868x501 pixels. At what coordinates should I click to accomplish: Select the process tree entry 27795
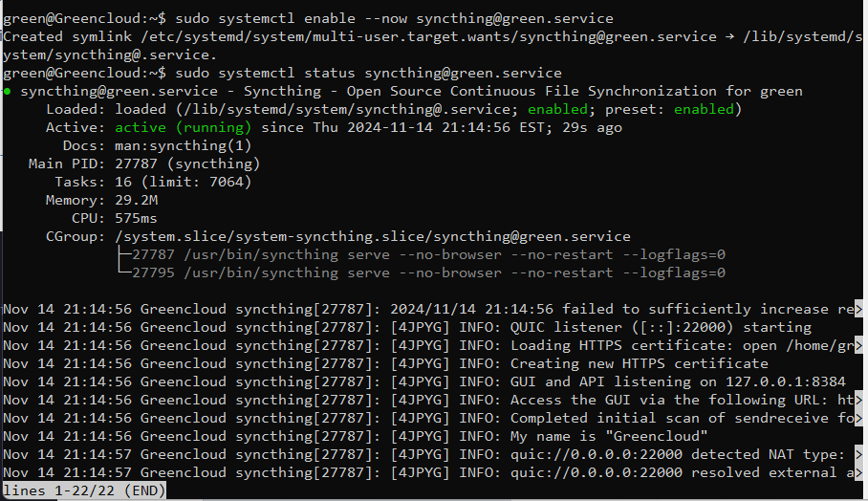(428, 272)
